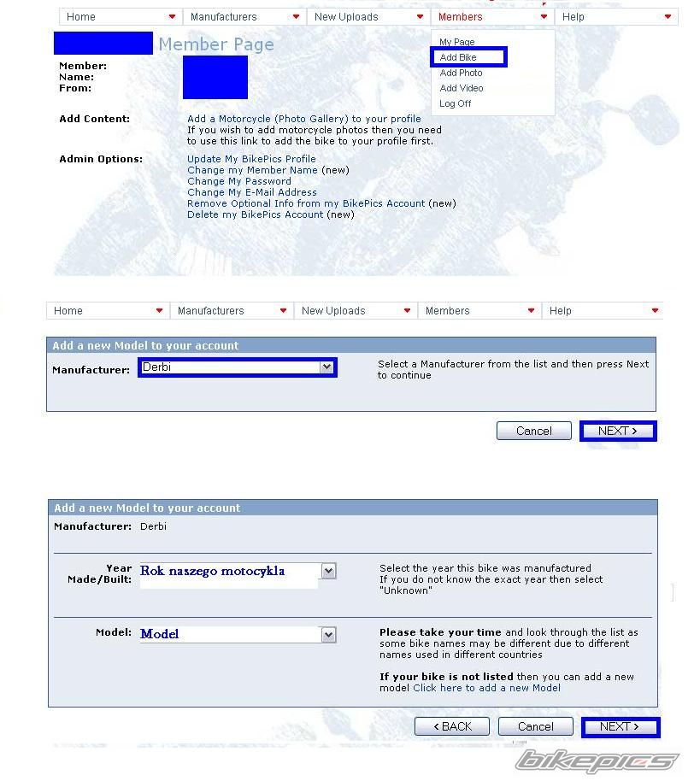700x781 pixels.
Task: Open Update My BikePics Profile link
Action: (251, 159)
